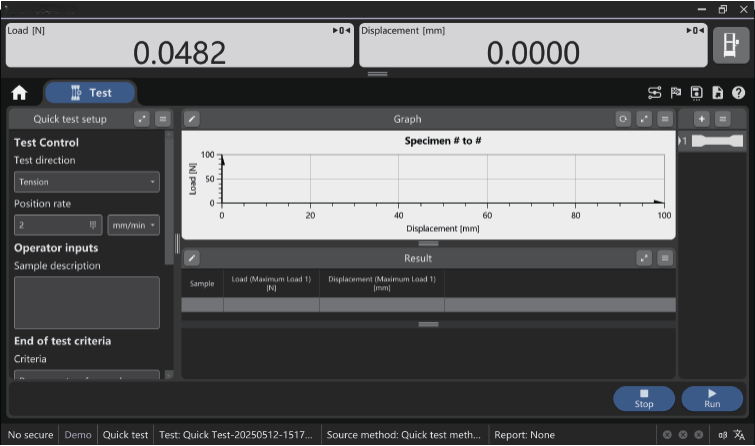Open the mm/min units dropdown
The image size is (755, 446).
click(133, 226)
